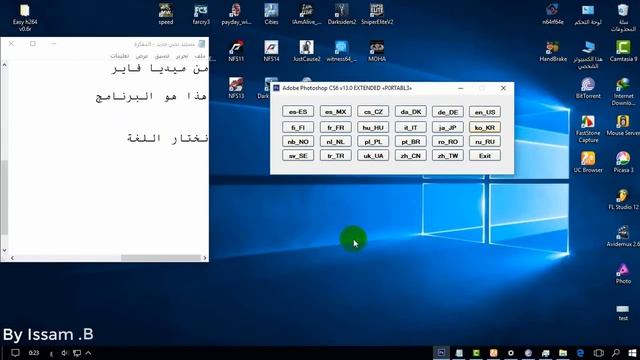The height and width of the screenshot is (360, 640).
Task: Open the Photo desktop shortcut
Action: 623,273
